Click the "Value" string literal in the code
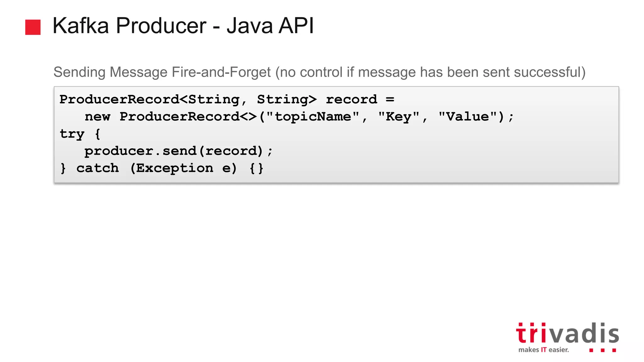Screen dimensions: 644x362 (468, 117)
